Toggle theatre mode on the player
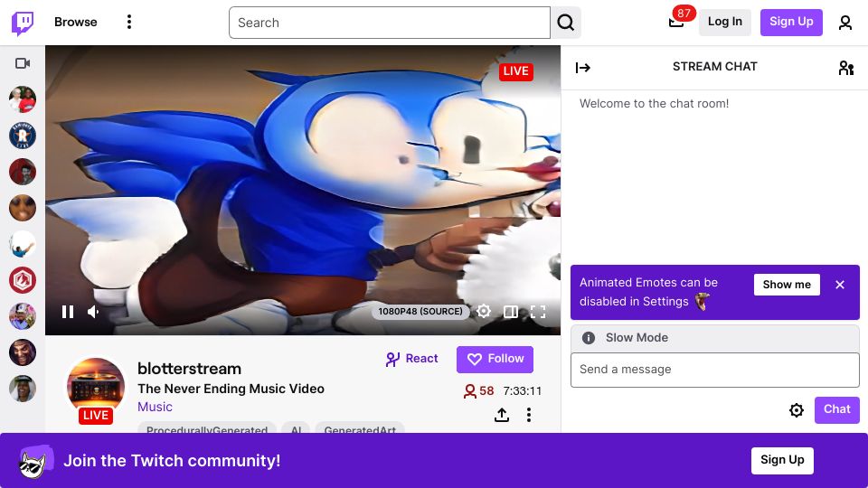This screenshot has height=488, width=868. [511, 312]
